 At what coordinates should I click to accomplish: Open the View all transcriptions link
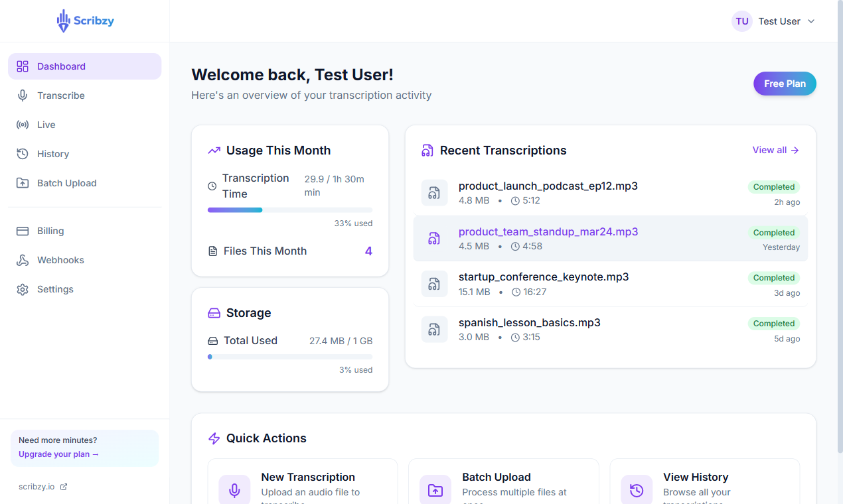775,150
